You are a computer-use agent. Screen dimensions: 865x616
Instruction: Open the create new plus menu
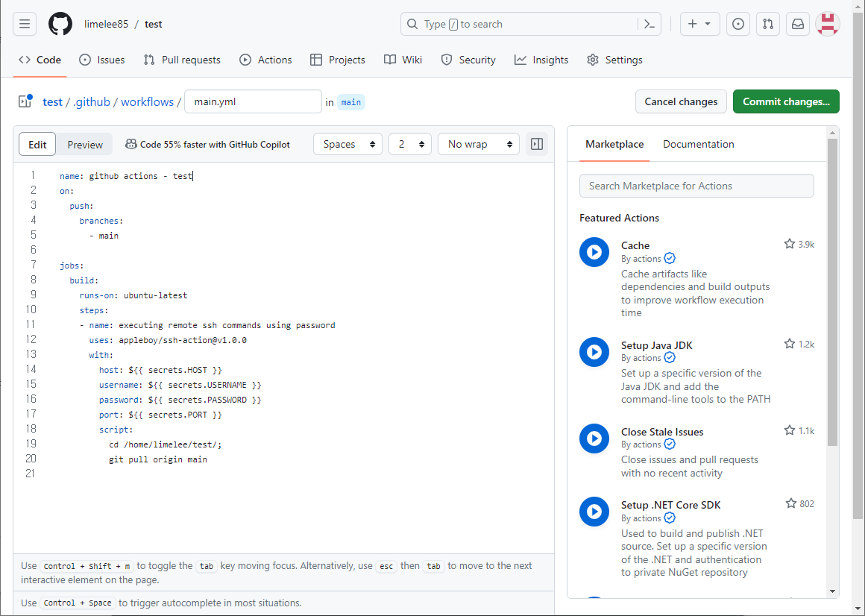click(699, 25)
